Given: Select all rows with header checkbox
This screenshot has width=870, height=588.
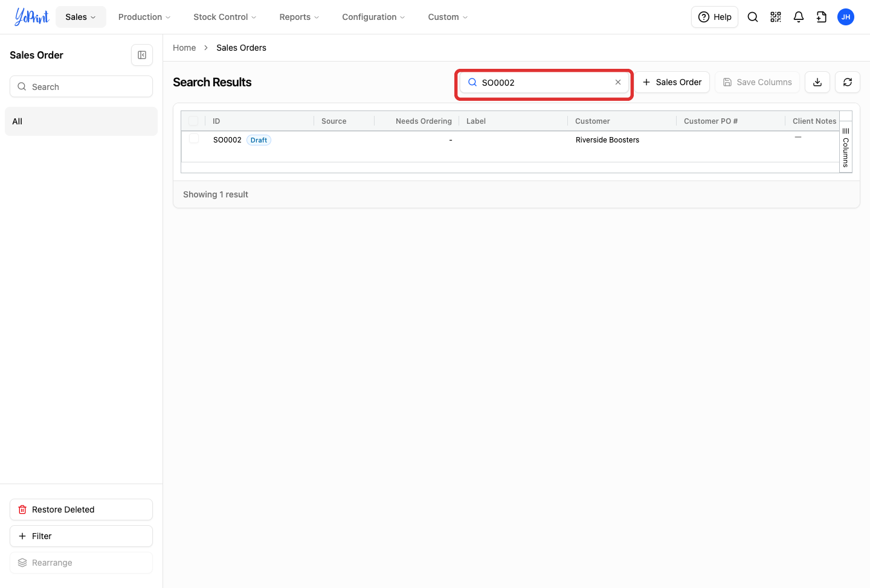Looking at the screenshot, I should [193, 121].
